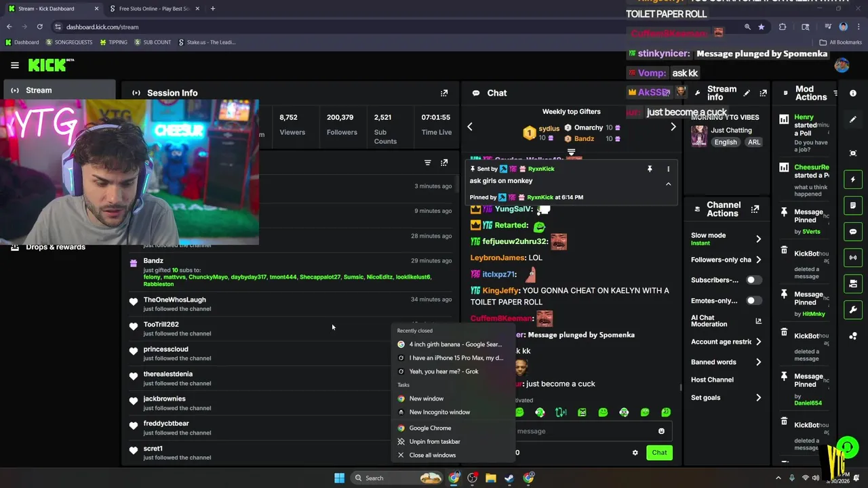Open the emoji picker in chat input
Image resolution: width=868 pixels, height=488 pixels.
[661, 431]
